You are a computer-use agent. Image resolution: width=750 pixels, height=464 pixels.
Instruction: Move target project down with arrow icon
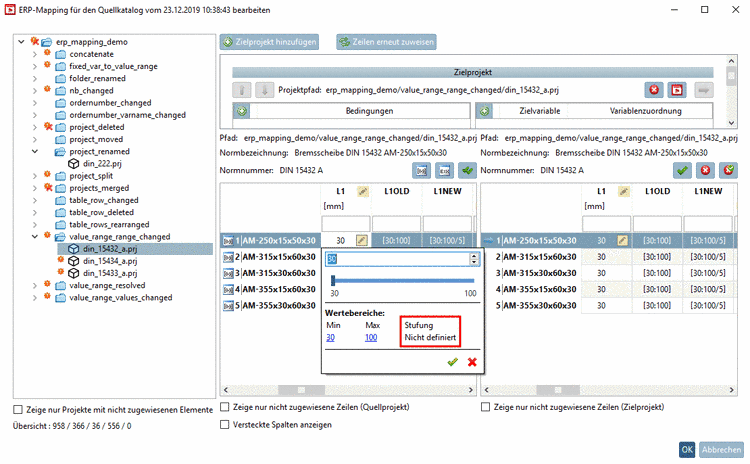click(265, 90)
